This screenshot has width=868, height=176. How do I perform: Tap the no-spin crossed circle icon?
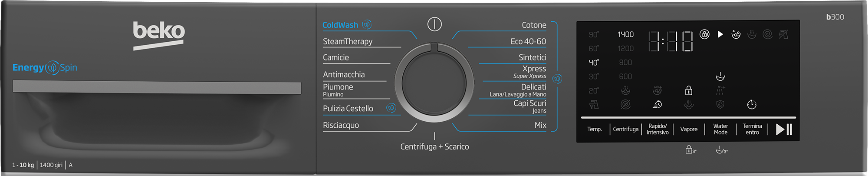(625, 104)
